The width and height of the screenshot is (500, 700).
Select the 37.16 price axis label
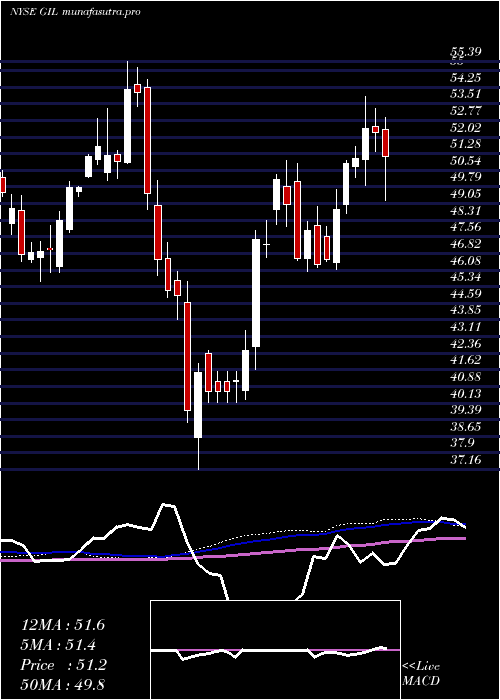pos(465,460)
